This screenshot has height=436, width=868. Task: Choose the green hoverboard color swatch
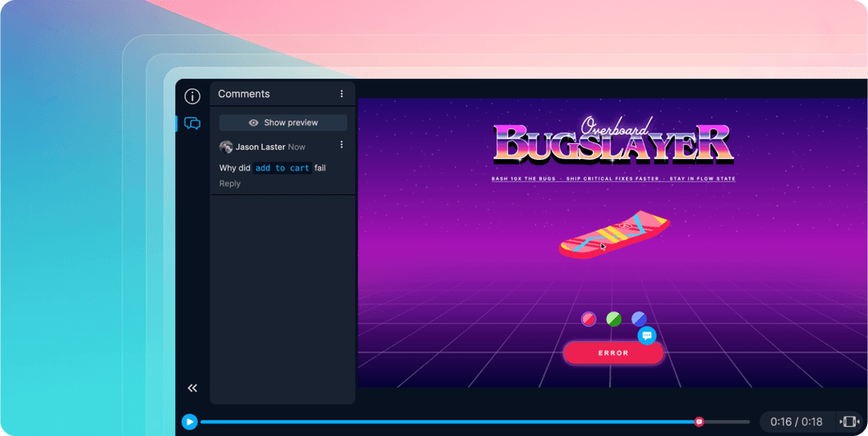614,319
